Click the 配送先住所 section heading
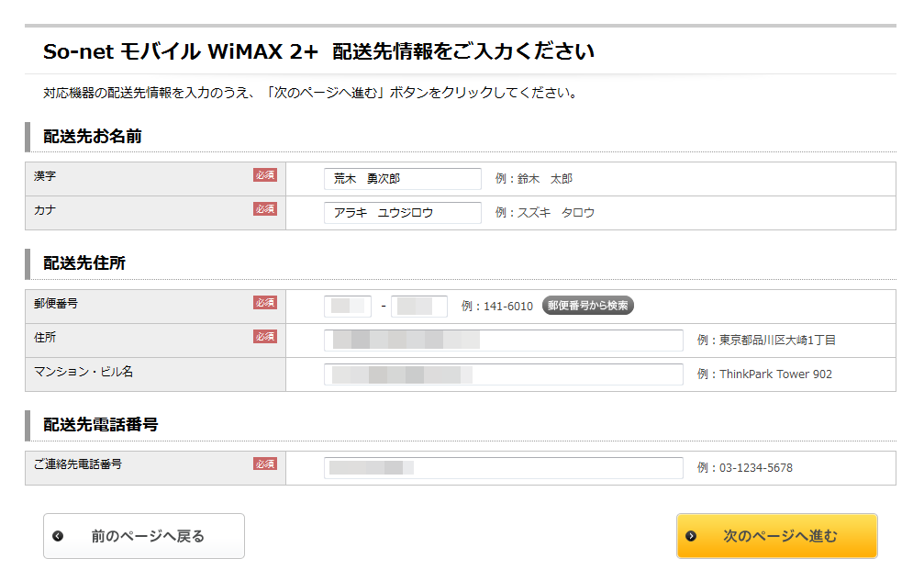Image resolution: width=924 pixels, height=581 pixels. pos(84,263)
